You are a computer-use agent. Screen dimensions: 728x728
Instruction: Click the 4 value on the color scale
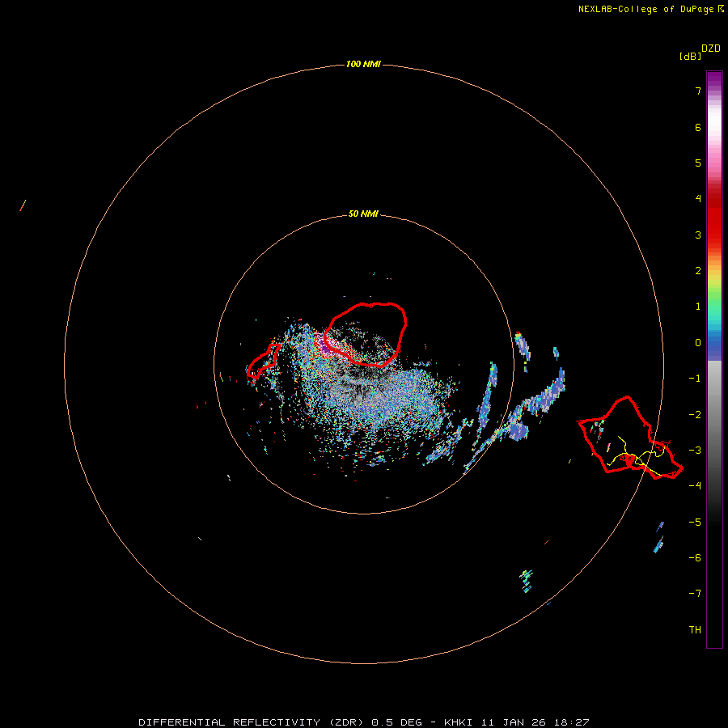pyautogui.click(x=698, y=199)
